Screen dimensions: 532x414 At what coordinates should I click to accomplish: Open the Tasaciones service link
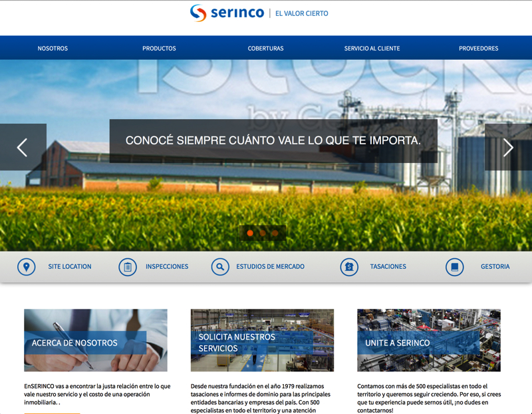pyautogui.click(x=388, y=267)
